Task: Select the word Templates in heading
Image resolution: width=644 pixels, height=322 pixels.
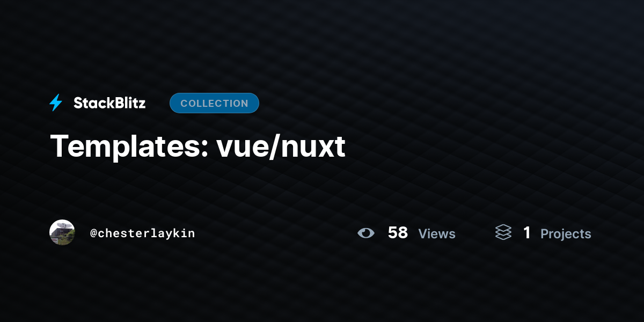Action: (x=125, y=145)
